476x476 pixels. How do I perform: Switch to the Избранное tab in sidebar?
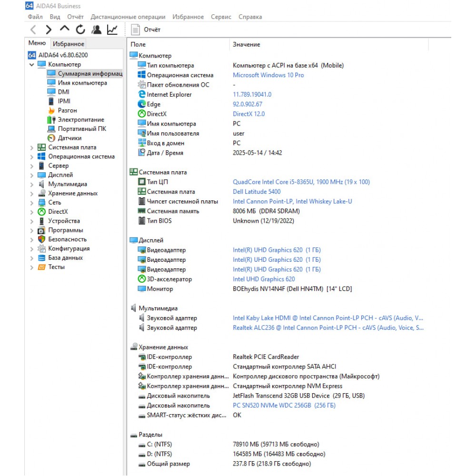click(x=68, y=44)
